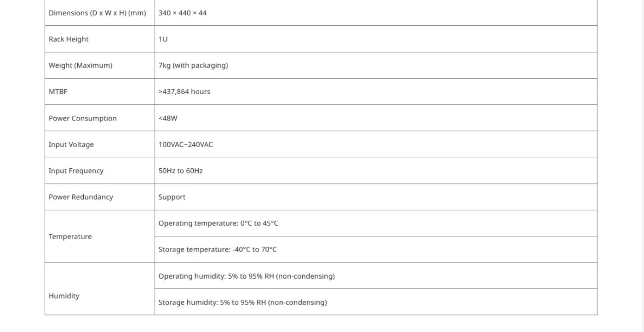The height and width of the screenshot is (332, 644).
Task: Select the <48W power value
Action: pos(168,118)
